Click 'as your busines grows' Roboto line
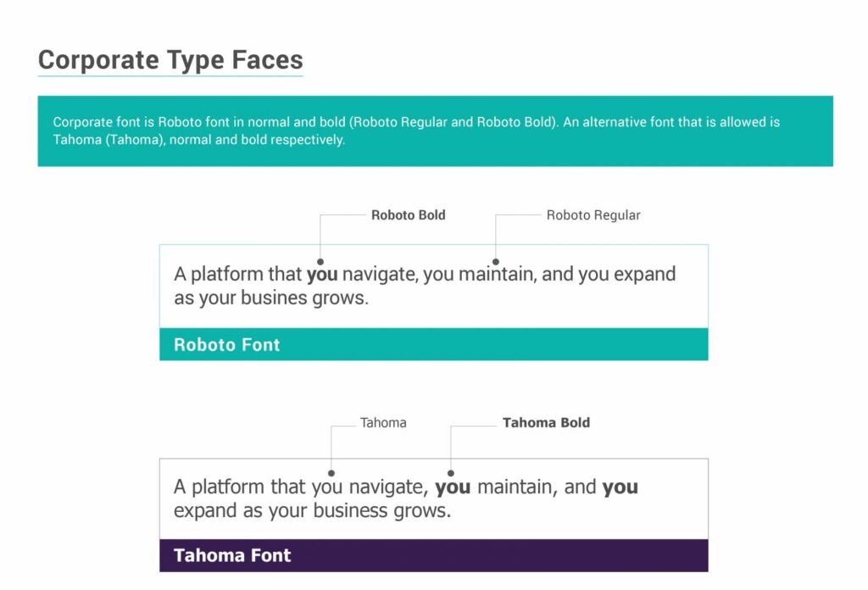The image size is (868, 590). (271, 298)
